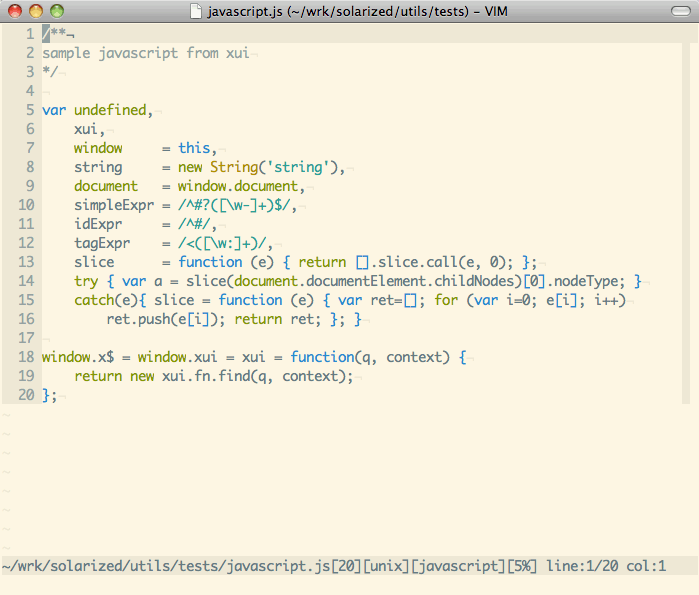Place cursor on 'undefined' on line 5
The width and height of the screenshot is (699, 595).
coord(110,110)
